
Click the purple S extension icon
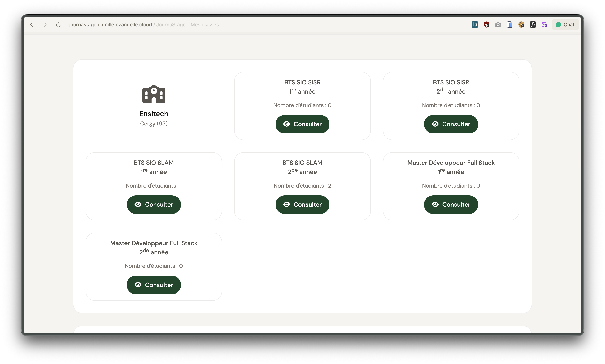[x=544, y=24]
